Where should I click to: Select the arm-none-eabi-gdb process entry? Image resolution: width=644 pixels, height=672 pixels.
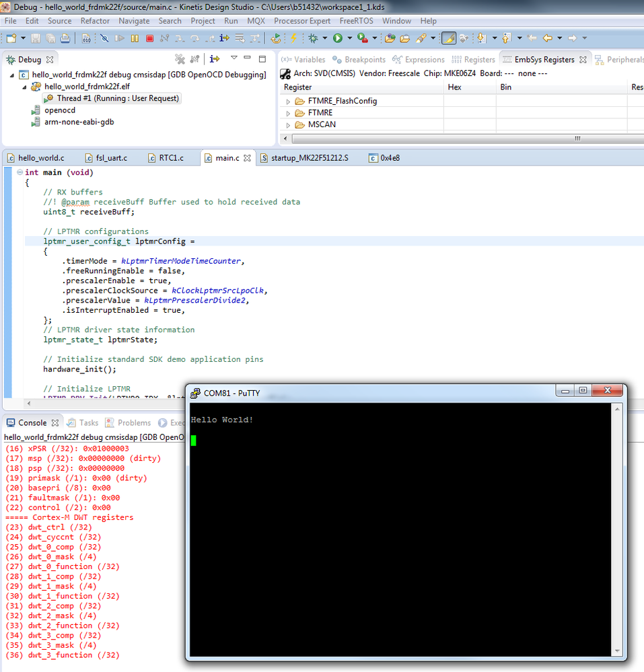click(73, 122)
